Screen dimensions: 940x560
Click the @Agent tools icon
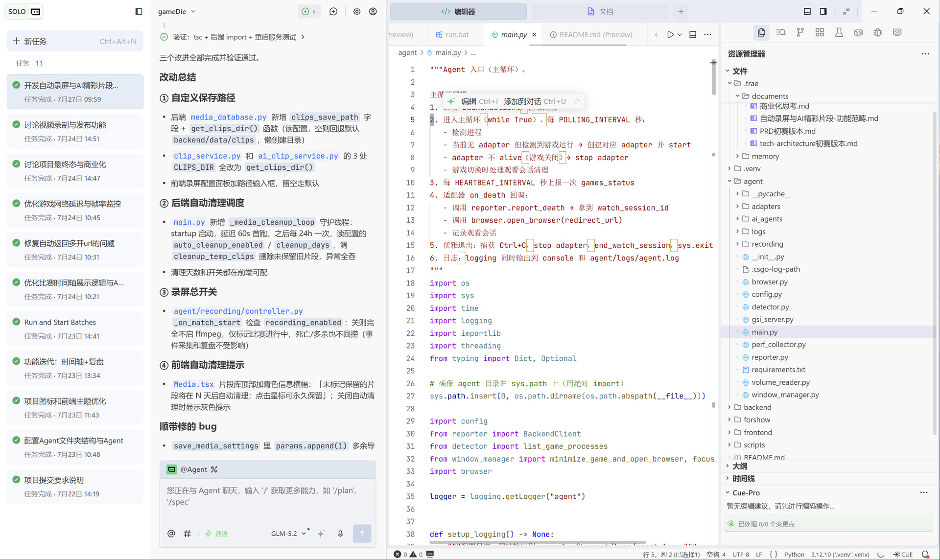point(214,469)
